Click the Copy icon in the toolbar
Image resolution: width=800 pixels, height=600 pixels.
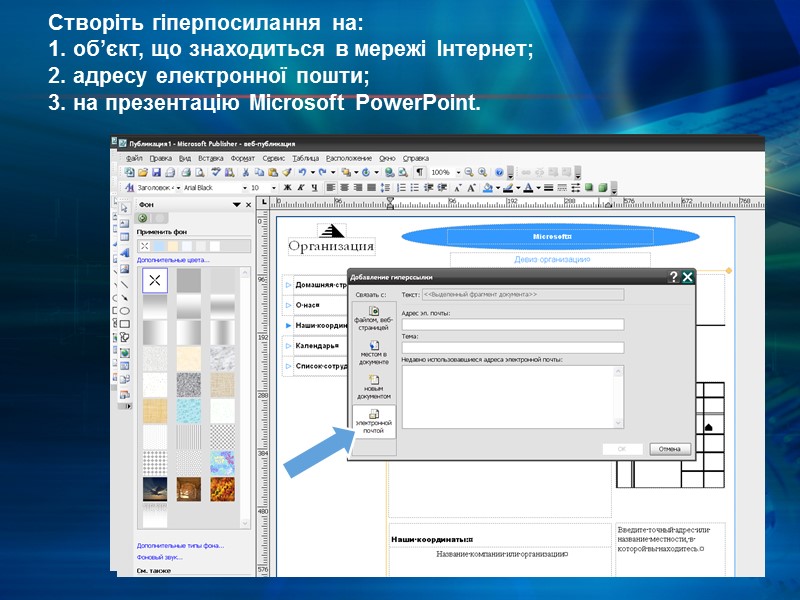click(x=259, y=172)
